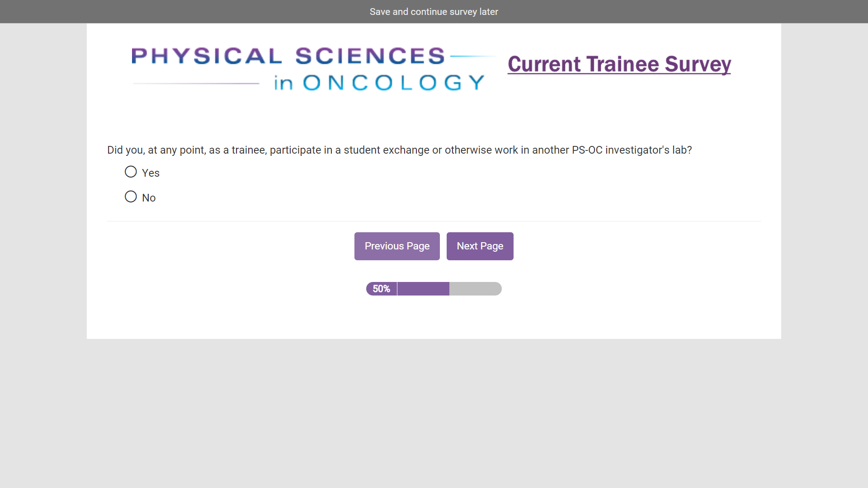
Task: Click the Current Trainee Survey heading
Action: (619, 64)
